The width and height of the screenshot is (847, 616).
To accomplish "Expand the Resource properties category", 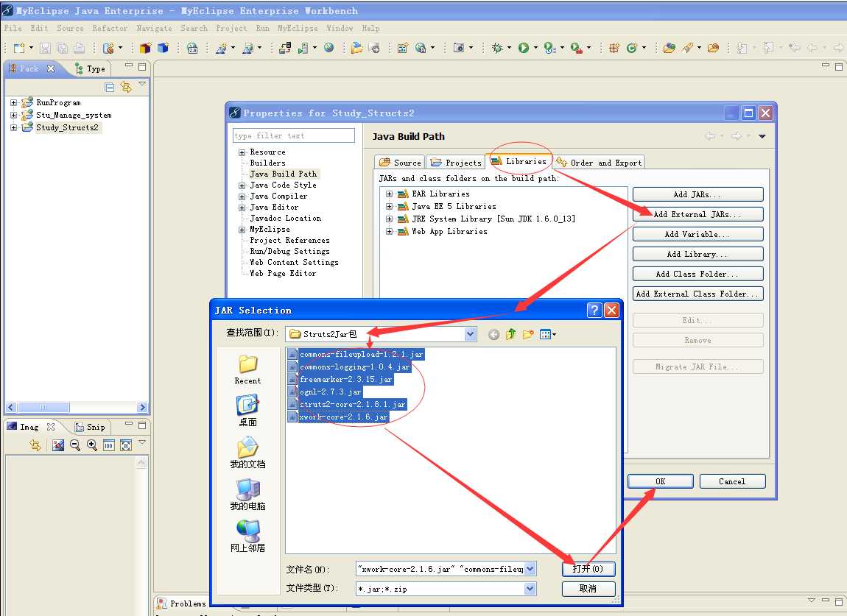I will coord(242,153).
